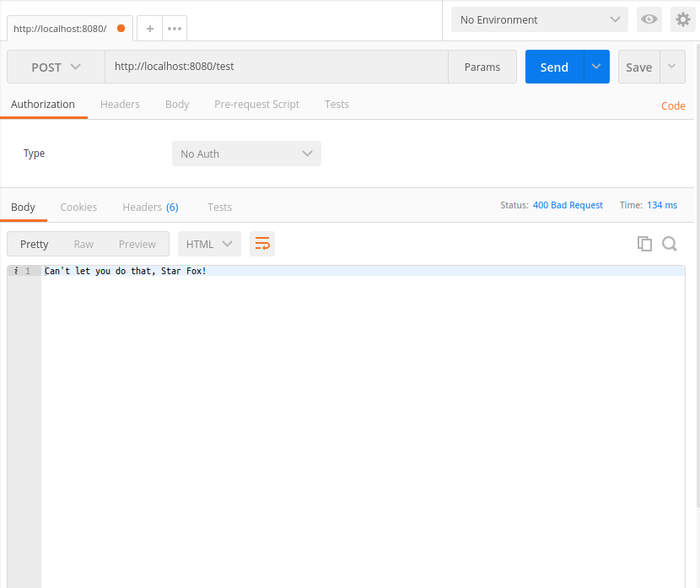Viewport: 700px width, 588px height.
Task: Click the blue Send button
Action: coord(554,67)
